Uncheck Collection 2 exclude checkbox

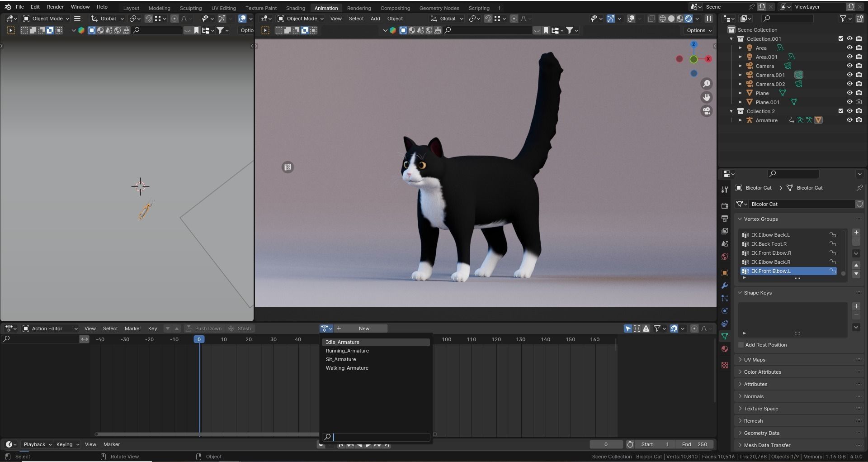coord(841,111)
